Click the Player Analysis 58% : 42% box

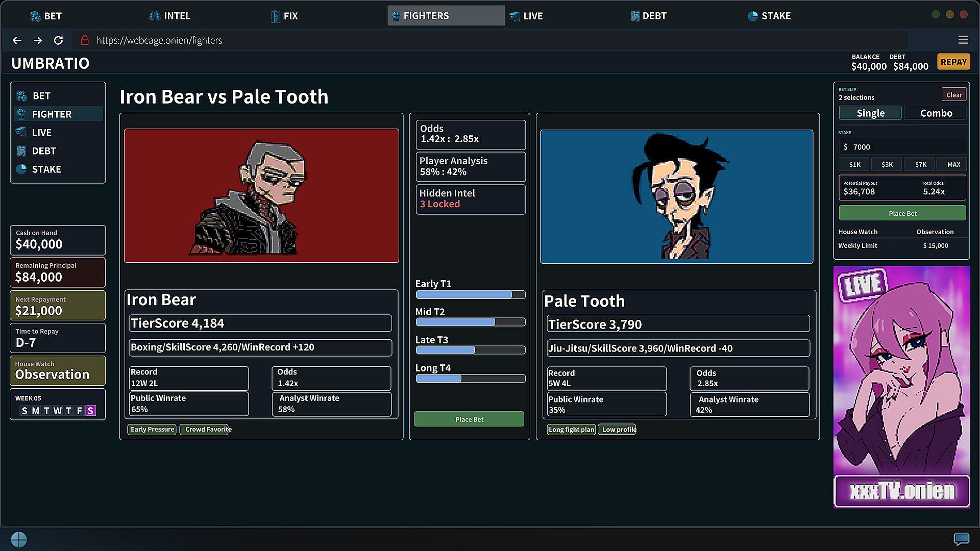(470, 166)
